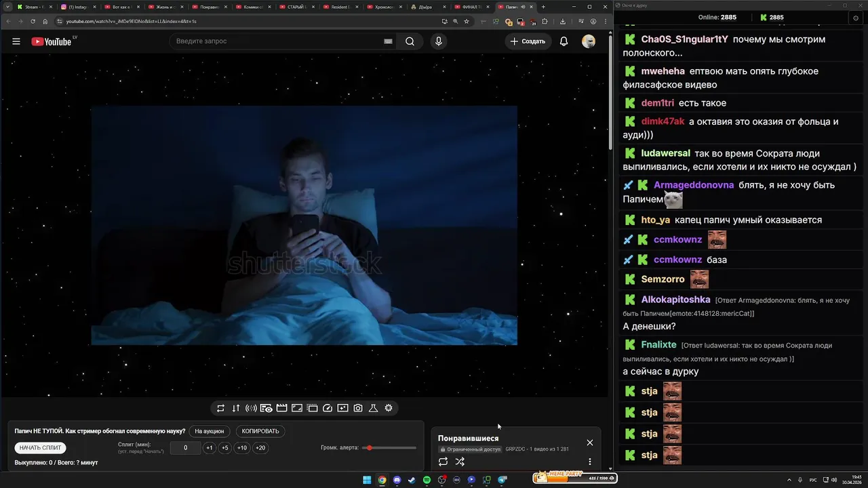Toggle playlist shuffle in Понравившиеся panel

(x=460, y=462)
